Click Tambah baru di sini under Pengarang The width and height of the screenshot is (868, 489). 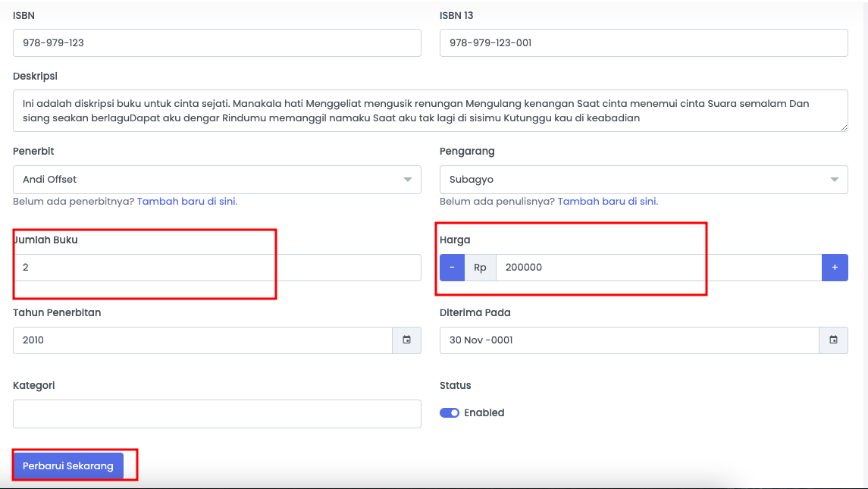tap(606, 201)
